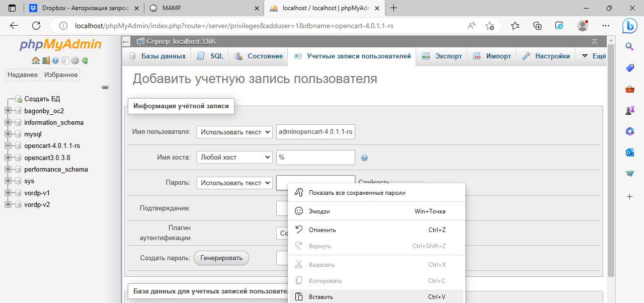Open the host name 'Любой хост' dropdown
Screen dimensions: 644x303
(234, 157)
